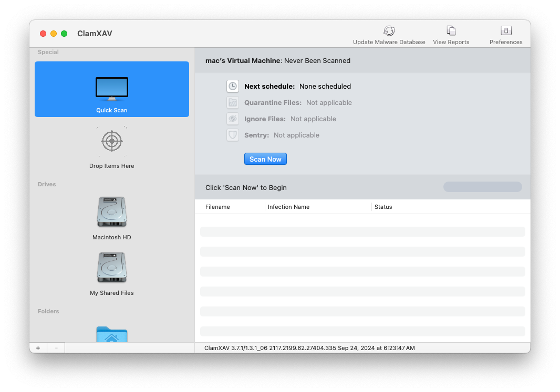Click the Quarantine Files icon
The image size is (560, 392).
click(x=233, y=103)
